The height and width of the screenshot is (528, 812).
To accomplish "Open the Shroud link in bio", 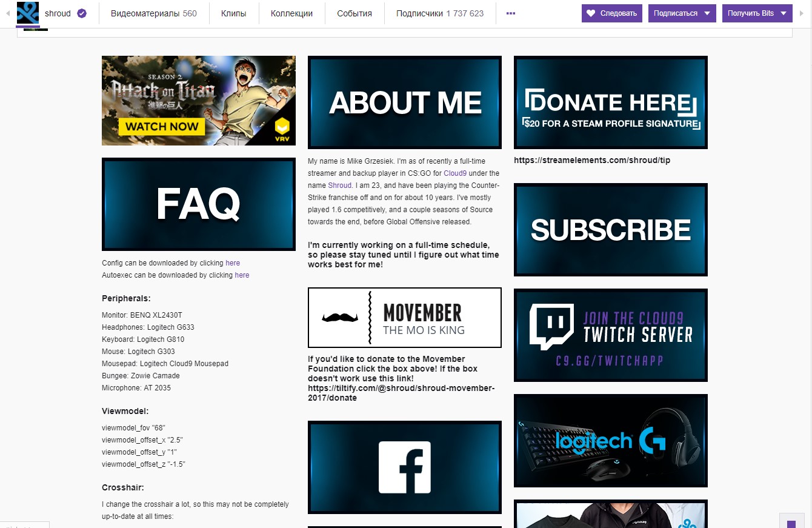I will [340, 185].
